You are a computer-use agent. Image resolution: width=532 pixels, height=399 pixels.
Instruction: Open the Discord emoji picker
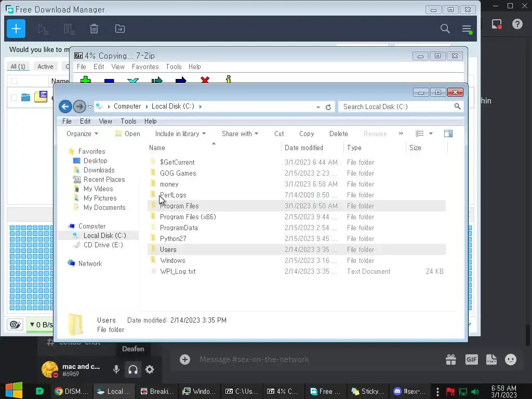pos(511,360)
